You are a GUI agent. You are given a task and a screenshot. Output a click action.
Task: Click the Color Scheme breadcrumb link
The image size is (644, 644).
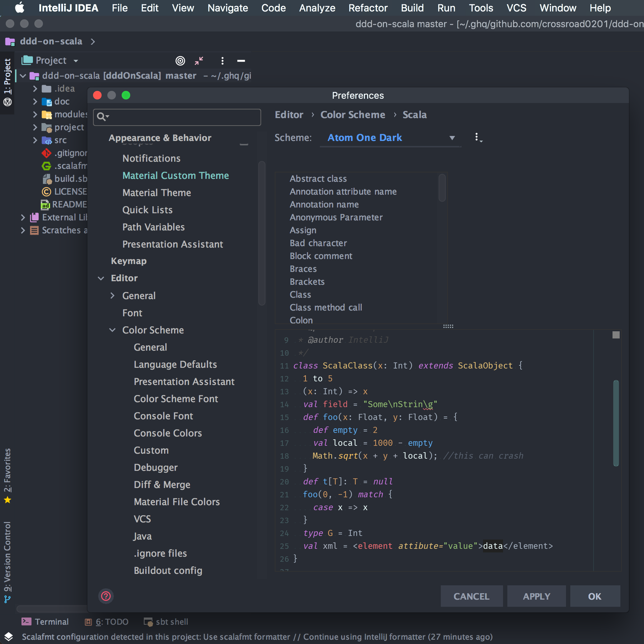point(353,114)
